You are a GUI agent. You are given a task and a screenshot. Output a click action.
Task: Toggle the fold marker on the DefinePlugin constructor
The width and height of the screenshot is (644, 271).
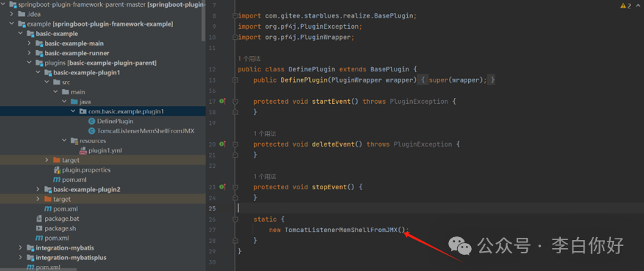coord(235,80)
